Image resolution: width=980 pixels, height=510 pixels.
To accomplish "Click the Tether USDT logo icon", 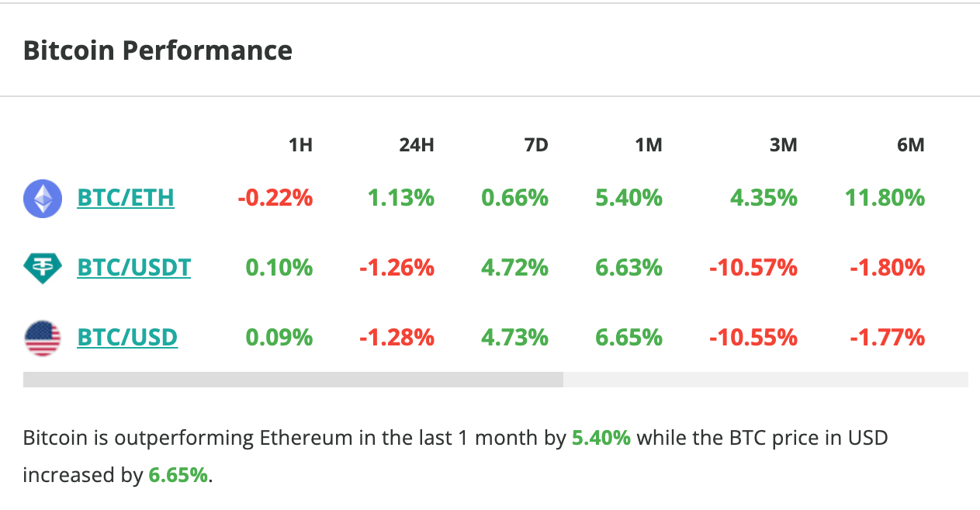I will (43, 268).
